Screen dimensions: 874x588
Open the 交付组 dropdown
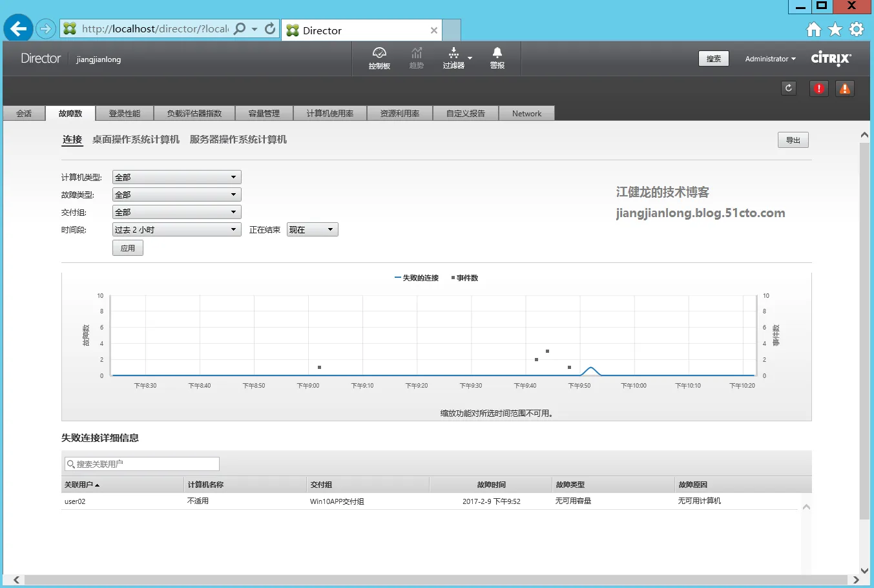coord(176,212)
